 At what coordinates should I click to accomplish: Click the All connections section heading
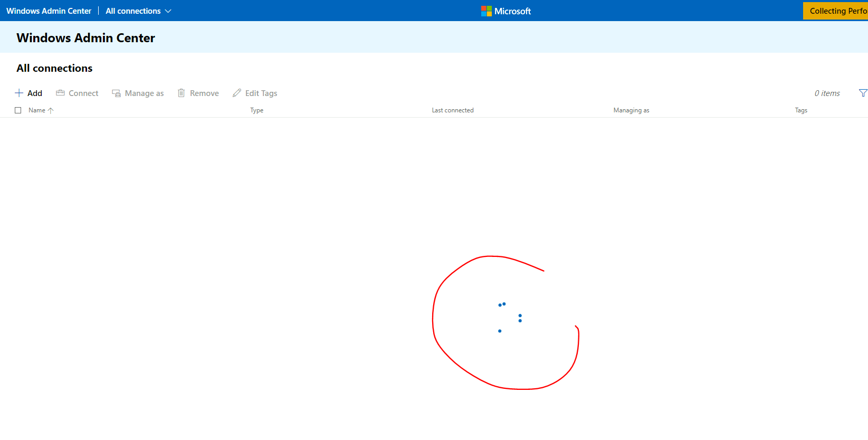point(54,68)
